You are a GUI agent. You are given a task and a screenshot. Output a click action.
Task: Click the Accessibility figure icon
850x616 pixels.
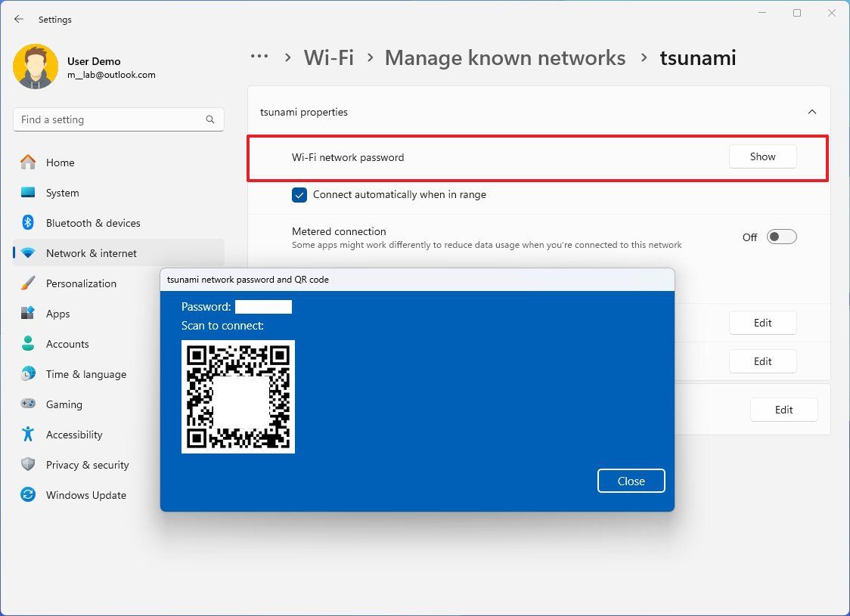click(x=28, y=434)
